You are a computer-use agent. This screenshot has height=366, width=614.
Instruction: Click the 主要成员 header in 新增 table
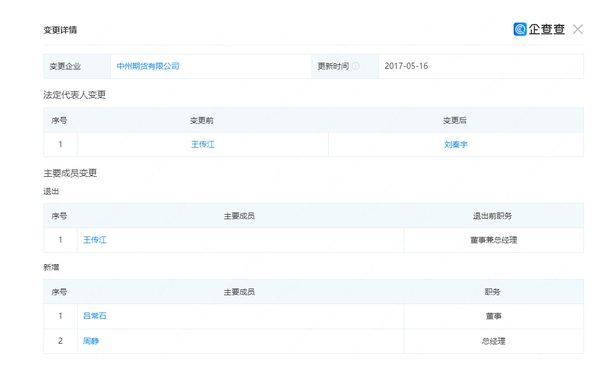239,292
